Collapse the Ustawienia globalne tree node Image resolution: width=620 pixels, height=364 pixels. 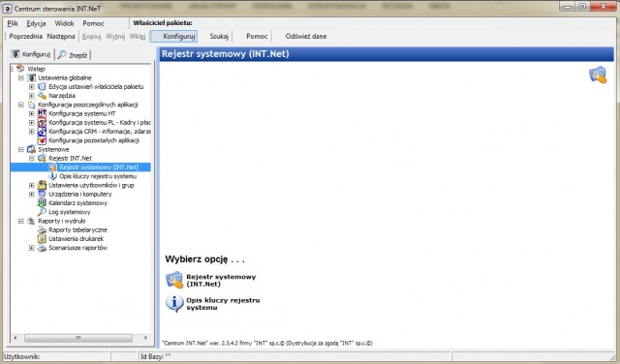click(x=21, y=77)
